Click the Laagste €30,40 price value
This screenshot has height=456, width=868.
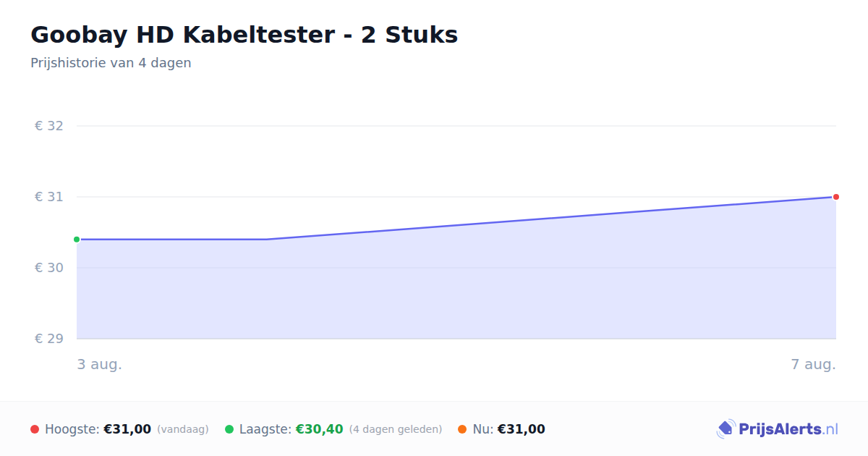coord(319,429)
